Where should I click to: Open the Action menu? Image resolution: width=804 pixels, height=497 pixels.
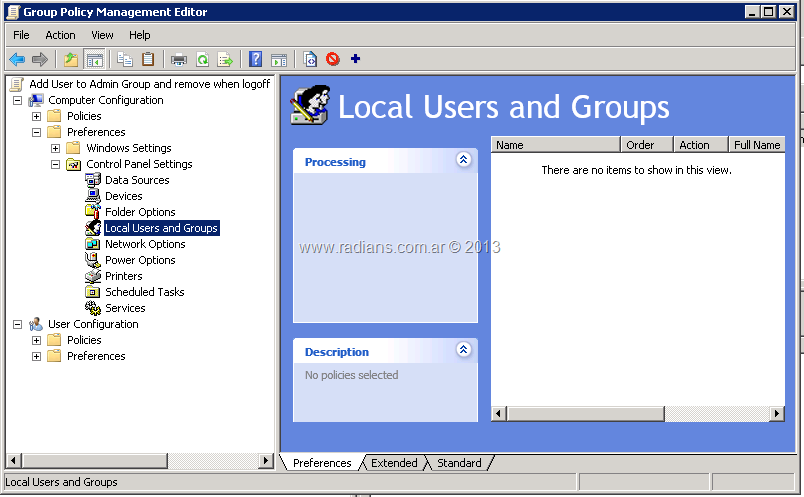[x=60, y=35]
